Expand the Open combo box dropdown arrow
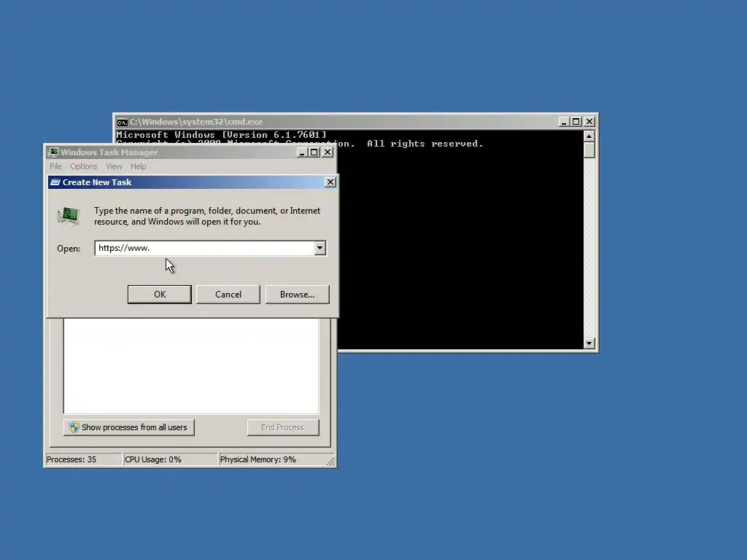Screen dimensions: 747x560 (320, 248)
